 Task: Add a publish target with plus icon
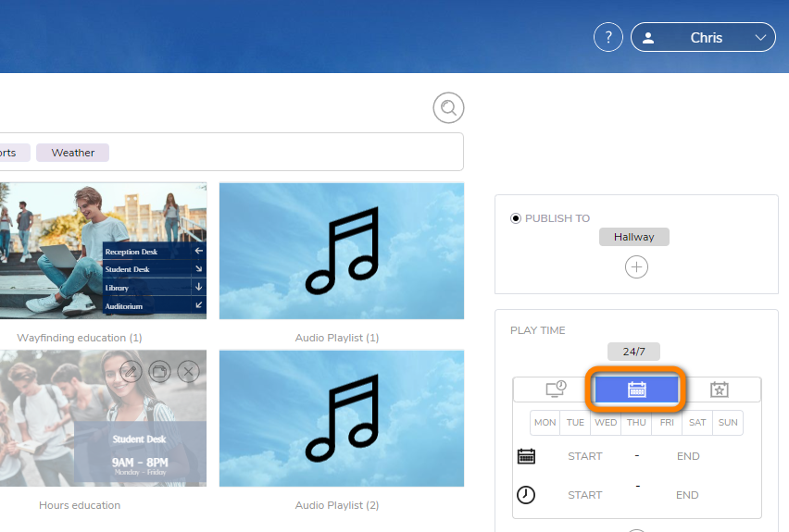(x=636, y=267)
